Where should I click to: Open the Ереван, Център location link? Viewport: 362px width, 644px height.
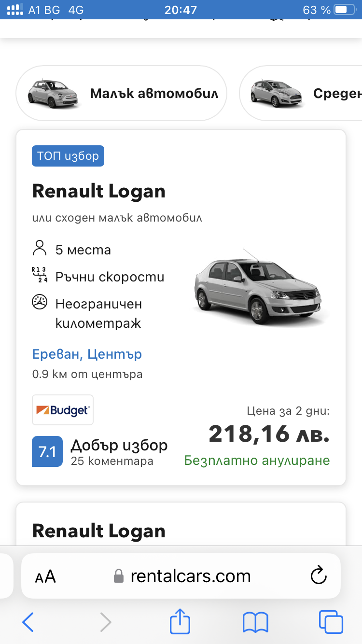87,354
